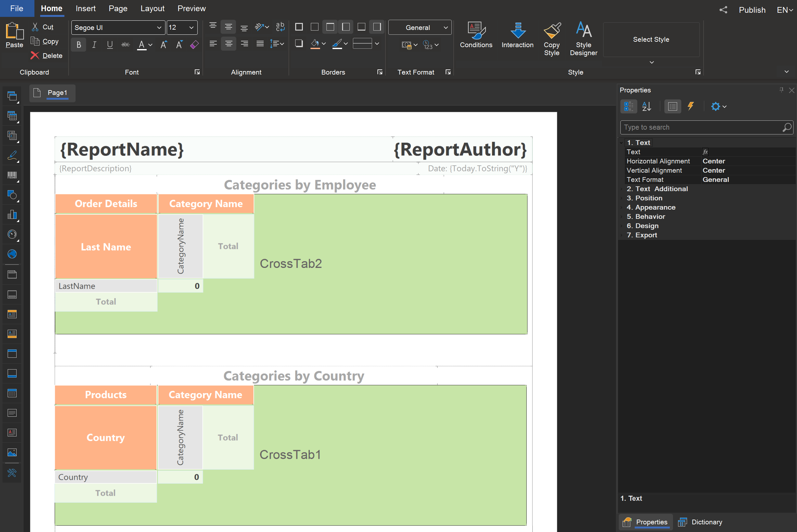Open the EN language dropdown
The width and height of the screenshot is (797, 532).
(785, 10)
